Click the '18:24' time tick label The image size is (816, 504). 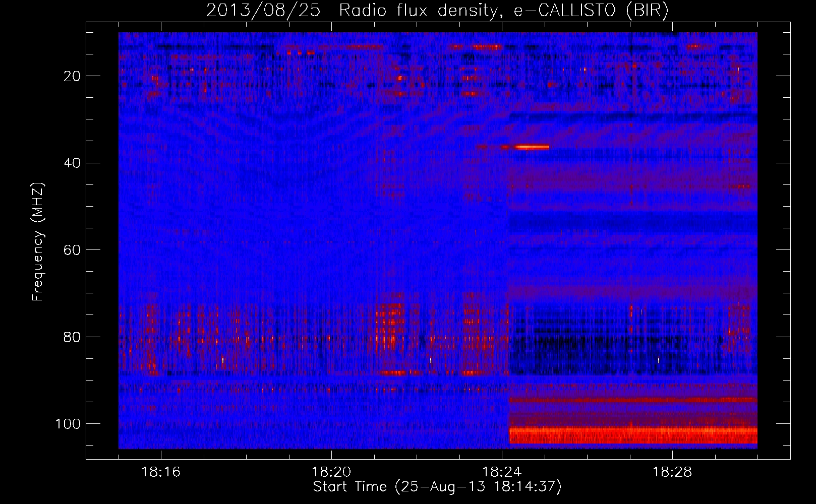pyautogui.click(x=502, y=472)
